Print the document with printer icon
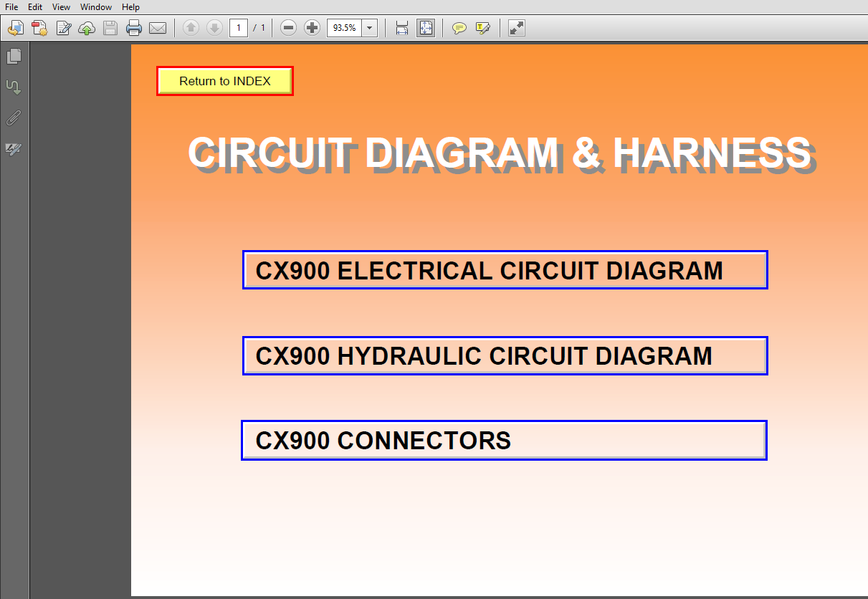868x599 pixels. (x=134, y=28)
